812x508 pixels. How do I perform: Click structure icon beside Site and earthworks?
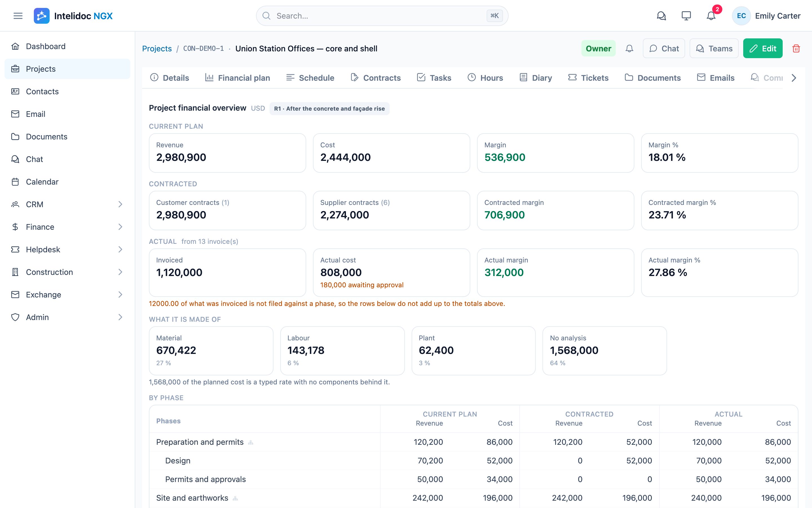tap(235, 498)
